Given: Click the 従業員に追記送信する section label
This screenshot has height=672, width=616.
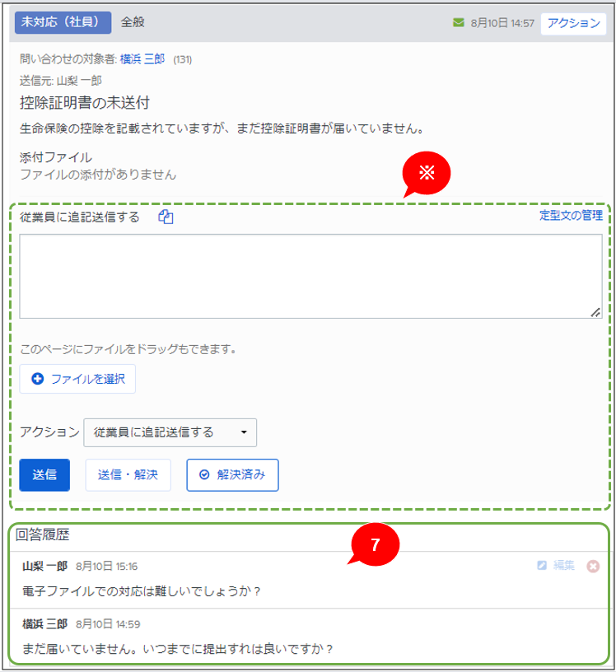Looking at the screenshot, I should pyautogui.click(x=79, y=217).
